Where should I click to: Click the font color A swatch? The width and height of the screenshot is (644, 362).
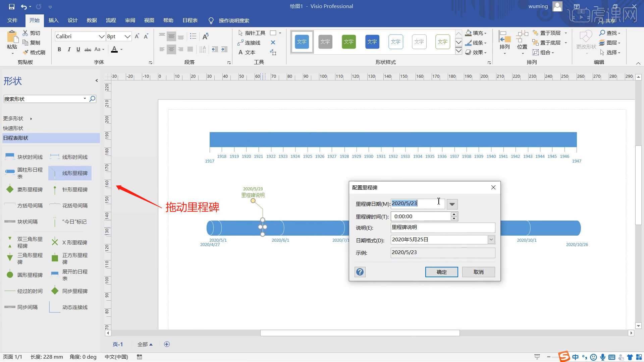(x=114, y=49)
